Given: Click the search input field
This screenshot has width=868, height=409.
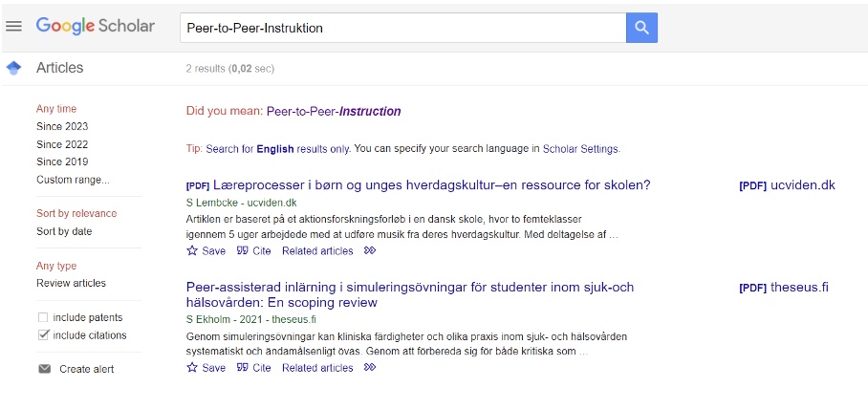Looking at the screenshot, I should point(401,28).
